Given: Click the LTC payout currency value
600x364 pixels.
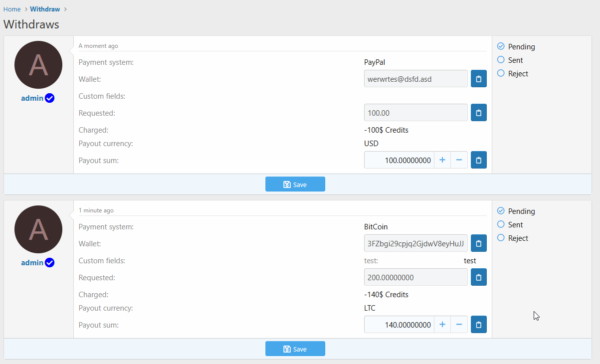Looking at the screenshot, I should 370,308.
